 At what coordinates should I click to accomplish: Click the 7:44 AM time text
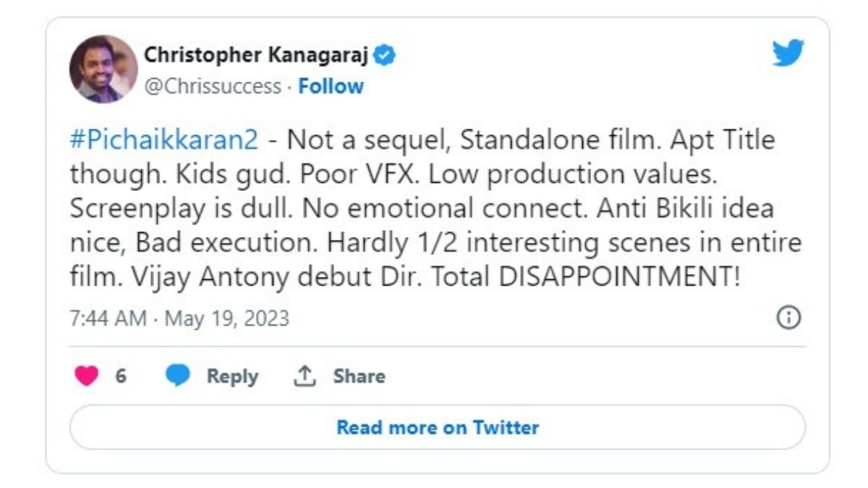click(x=108, y=318)
